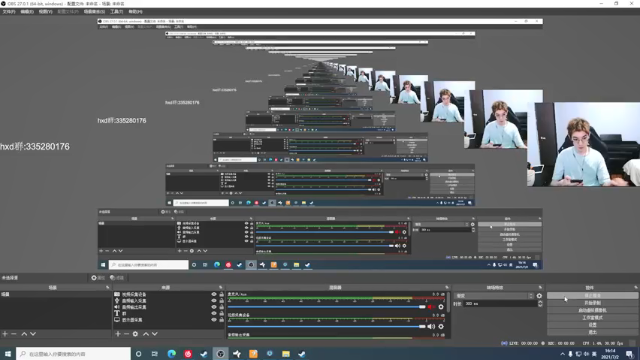Image resolution: width=640 pixels, height=360 pixels.
Task: Add a new source with plus icon
Action: (118, 334)
